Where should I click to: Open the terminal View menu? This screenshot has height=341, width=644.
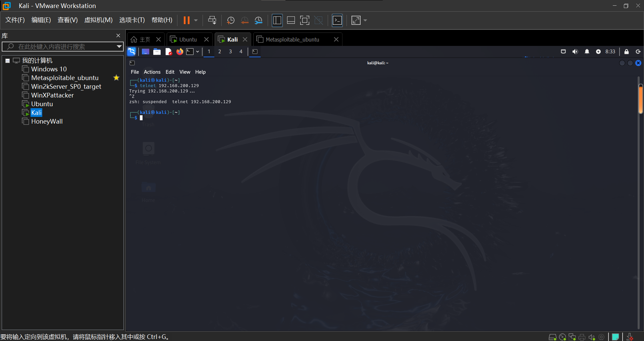185,72
